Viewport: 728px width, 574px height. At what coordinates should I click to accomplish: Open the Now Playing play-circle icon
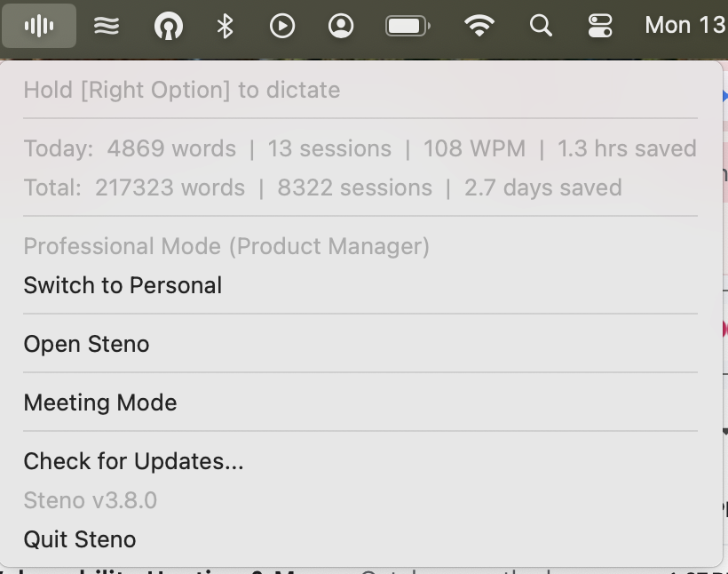point(282,26)
